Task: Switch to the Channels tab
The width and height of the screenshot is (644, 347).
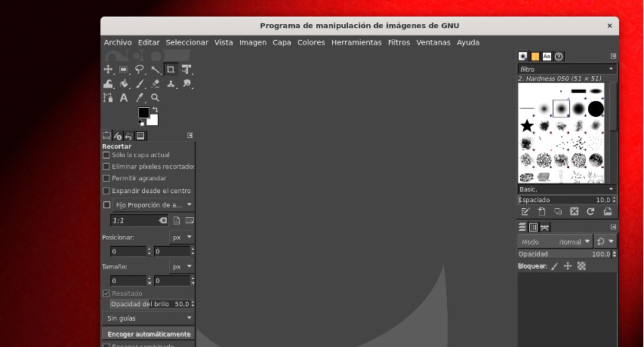Action: (533, 227)
